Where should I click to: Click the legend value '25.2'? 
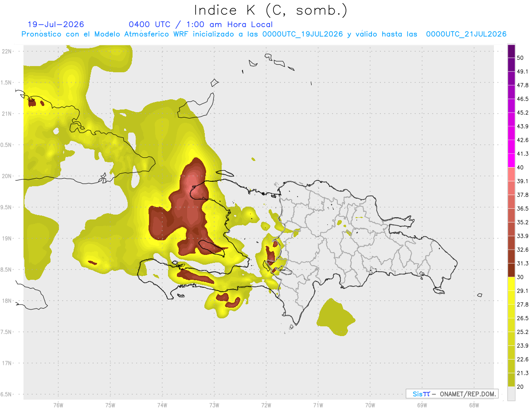523,332
